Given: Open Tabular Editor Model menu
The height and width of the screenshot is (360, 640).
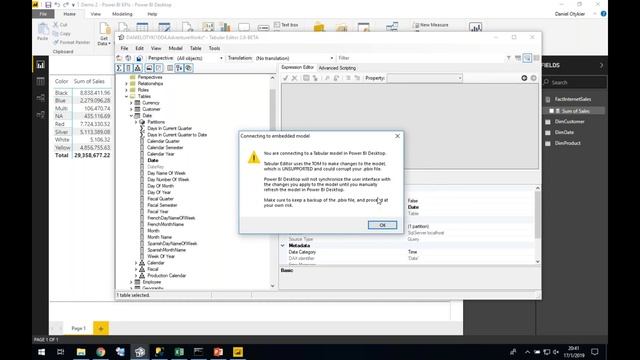Looking at the screenshot, I should [176, 48].
